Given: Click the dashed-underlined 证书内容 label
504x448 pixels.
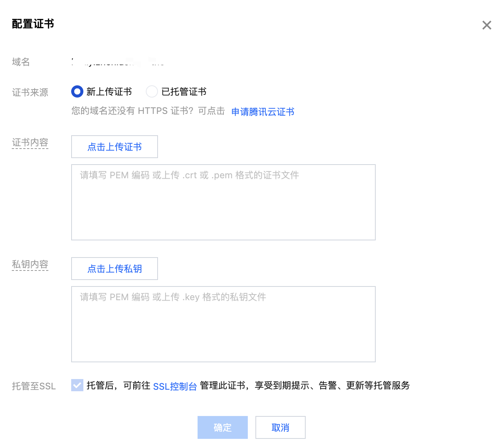Looking at the screenshot, I should coord(30,142).
